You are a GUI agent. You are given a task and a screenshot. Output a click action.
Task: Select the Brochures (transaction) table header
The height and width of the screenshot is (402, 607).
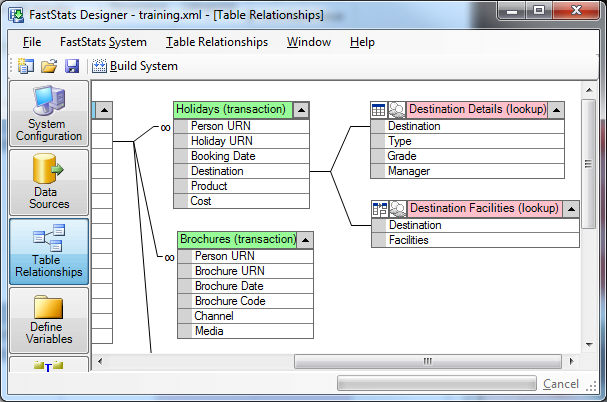[237, 240]
